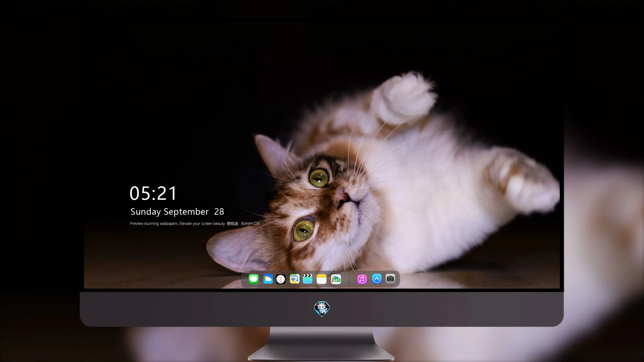Open the Messages app in the dock
The height and width of the screenshot is (362, 644).
click(254, 279)
